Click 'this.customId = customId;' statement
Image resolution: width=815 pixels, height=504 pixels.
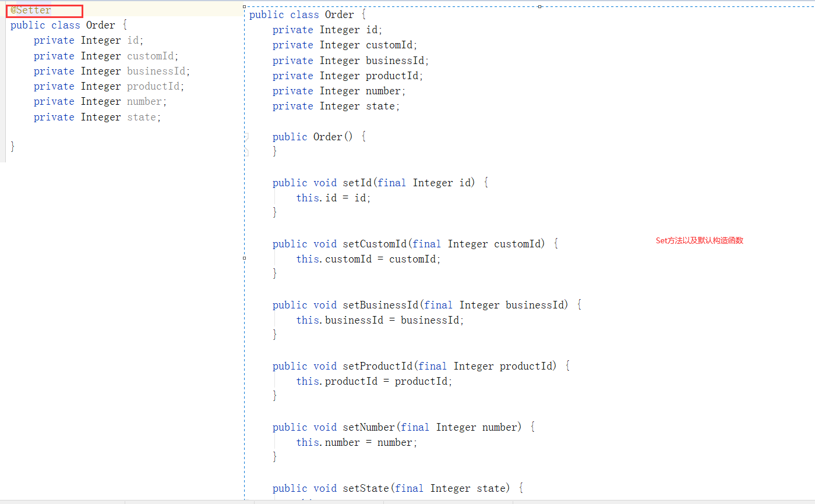pos(368,259)
